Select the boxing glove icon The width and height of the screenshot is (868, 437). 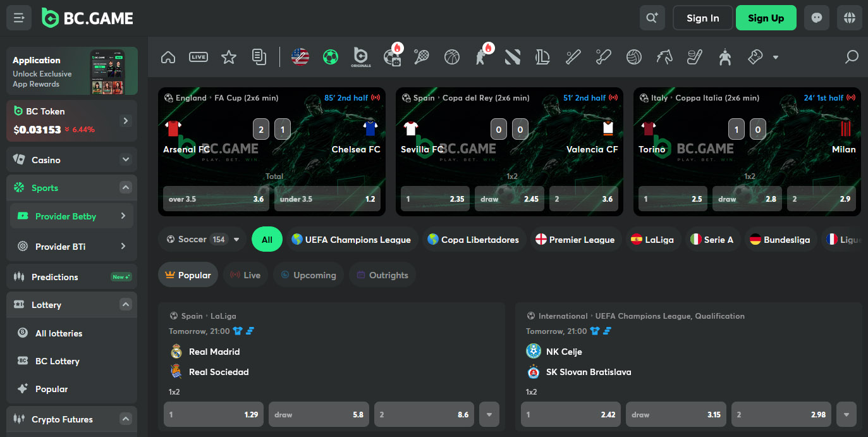[x=755, y=57]
